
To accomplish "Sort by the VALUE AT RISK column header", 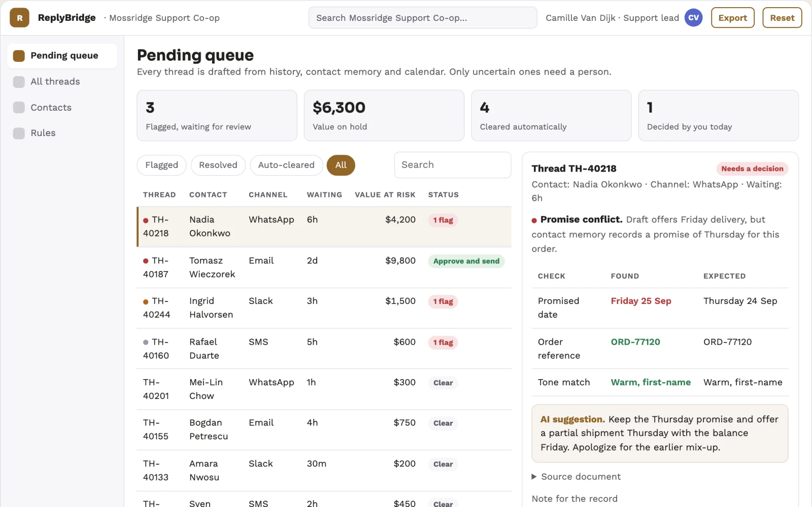I will point(385,195).
